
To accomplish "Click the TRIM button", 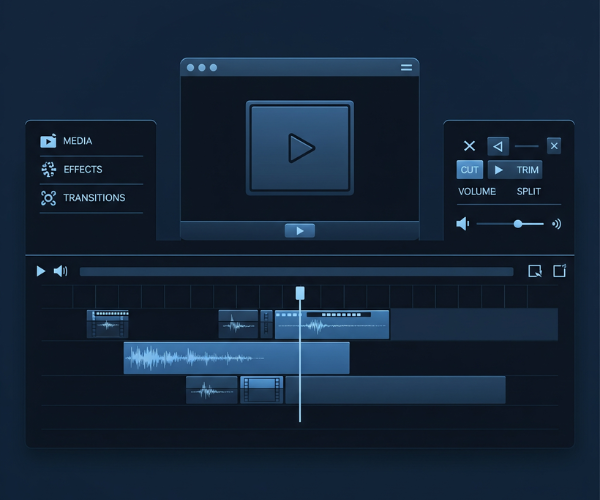I will pos(515,169).
